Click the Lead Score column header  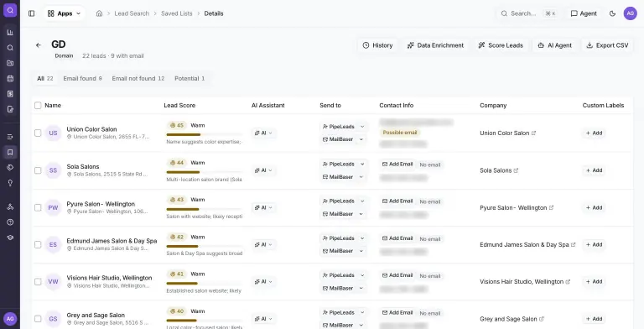[179, 105]
